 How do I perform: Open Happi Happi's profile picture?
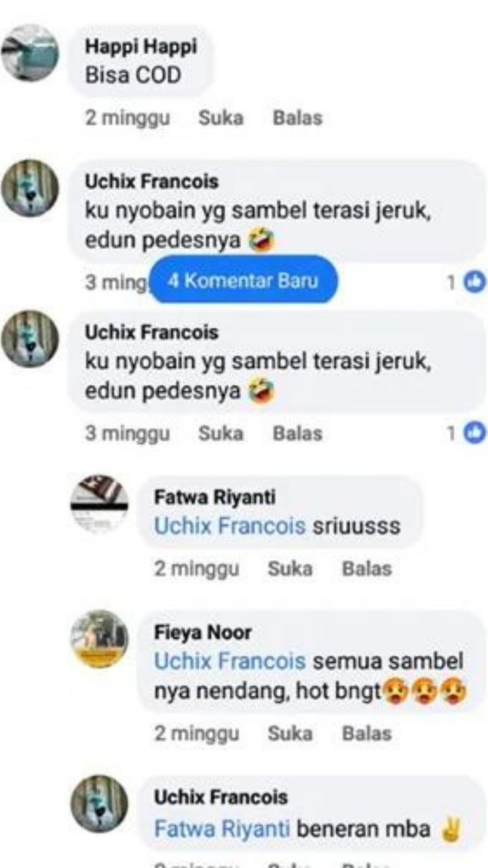[30, 53]
